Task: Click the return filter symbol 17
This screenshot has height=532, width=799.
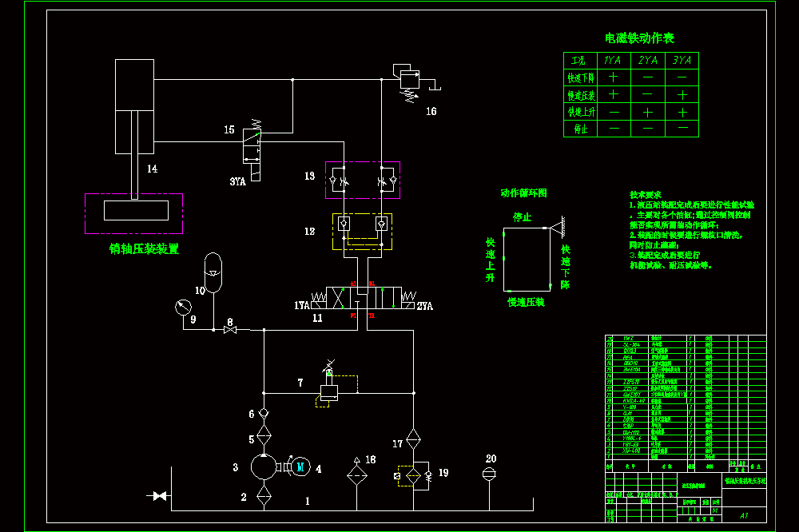Action: [x=413, y=439]
